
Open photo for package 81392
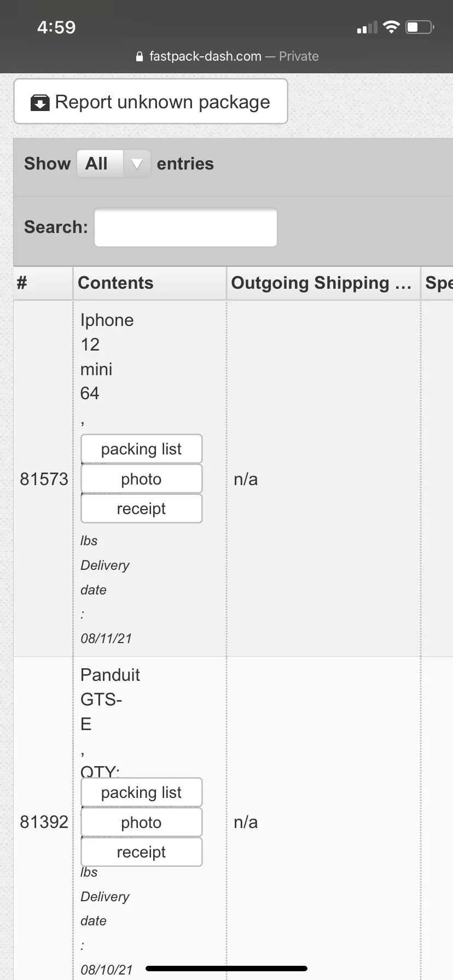click(x=141, y=822)
